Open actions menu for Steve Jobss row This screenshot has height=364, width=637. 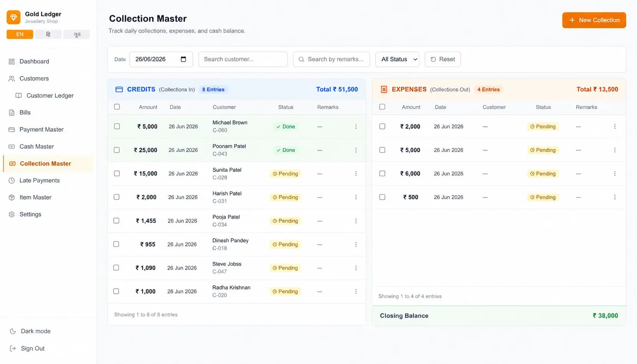coord(356,268)
